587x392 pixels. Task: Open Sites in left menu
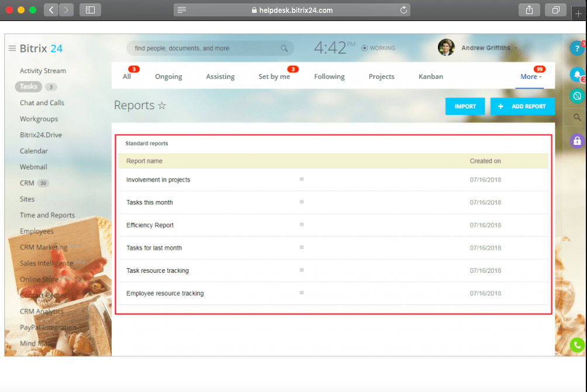[x=27, y=199]
